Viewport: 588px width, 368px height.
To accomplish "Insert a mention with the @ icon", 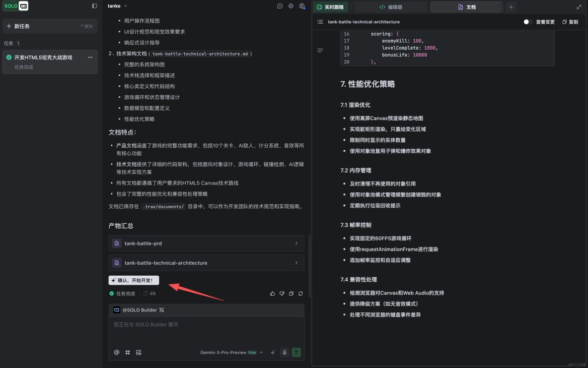I will tap(117, 352).
